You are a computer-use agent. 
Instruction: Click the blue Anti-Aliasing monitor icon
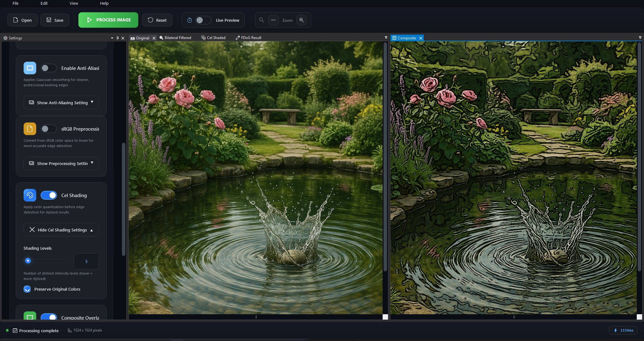(30, 68)
